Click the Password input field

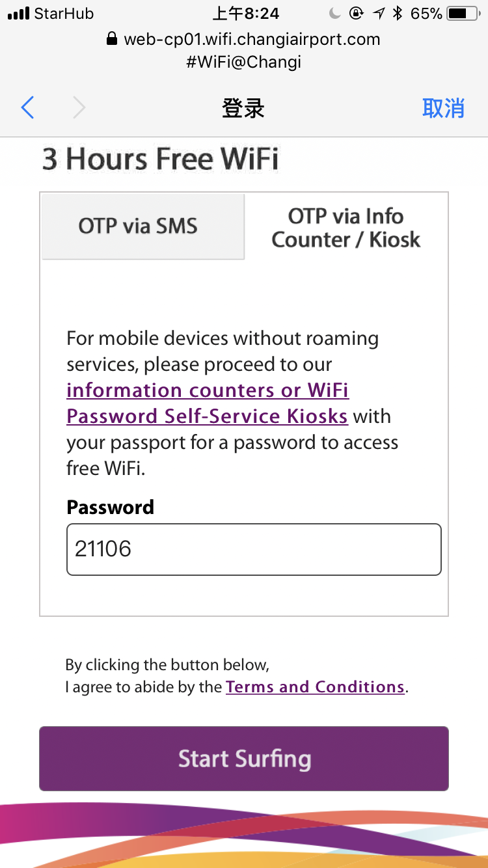coord(254,549)
